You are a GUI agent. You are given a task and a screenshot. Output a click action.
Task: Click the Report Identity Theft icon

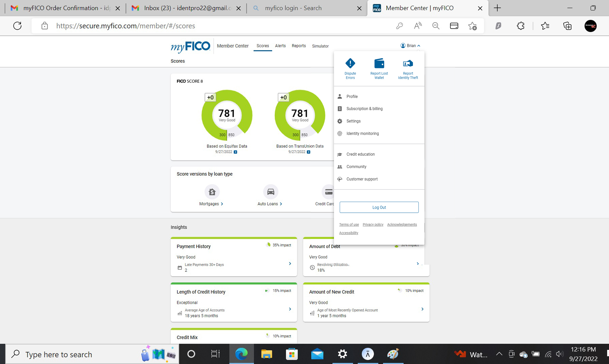[408, 63]
